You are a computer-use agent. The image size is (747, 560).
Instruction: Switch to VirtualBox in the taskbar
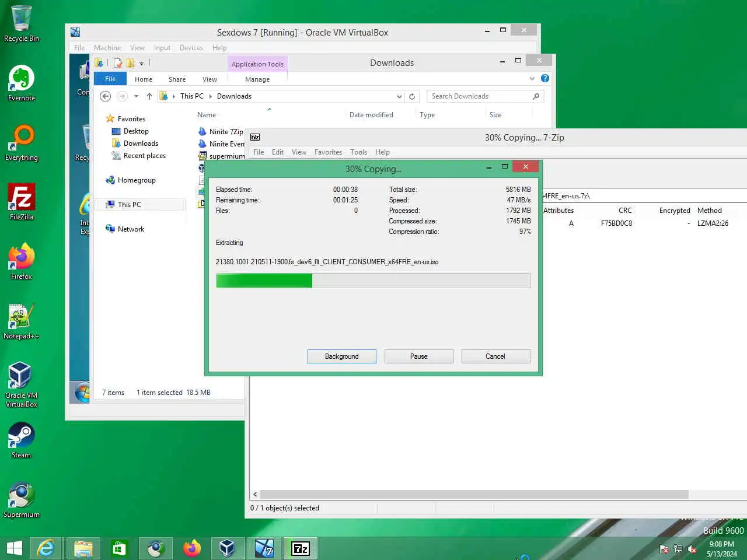pos(228,548)
